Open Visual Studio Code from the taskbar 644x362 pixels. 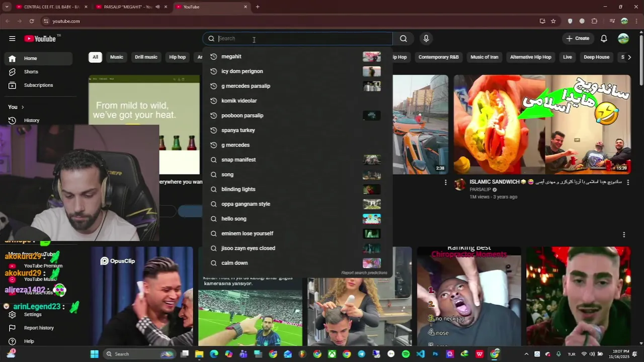click(421, 354)
